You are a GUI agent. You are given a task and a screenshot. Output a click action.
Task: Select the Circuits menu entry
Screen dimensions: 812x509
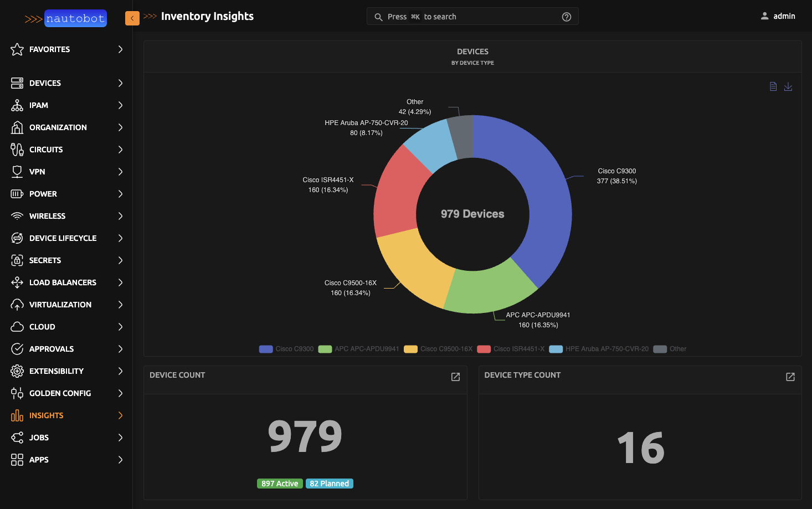coord(46,150)
